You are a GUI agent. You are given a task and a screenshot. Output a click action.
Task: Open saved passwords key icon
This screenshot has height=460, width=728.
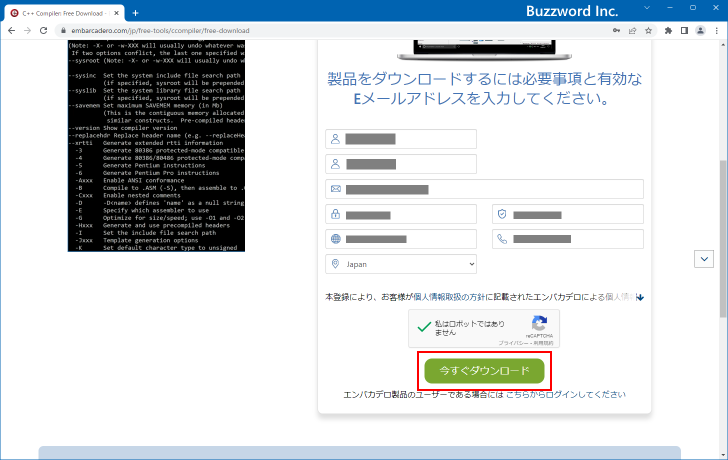click(616, 31)
